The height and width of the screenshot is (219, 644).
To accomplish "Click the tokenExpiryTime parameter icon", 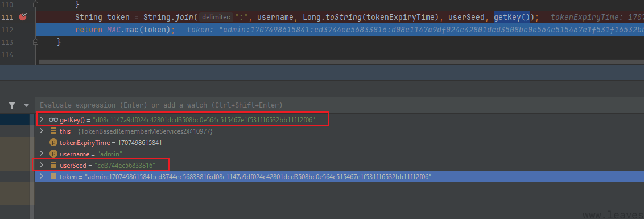I will coord(53,143).
